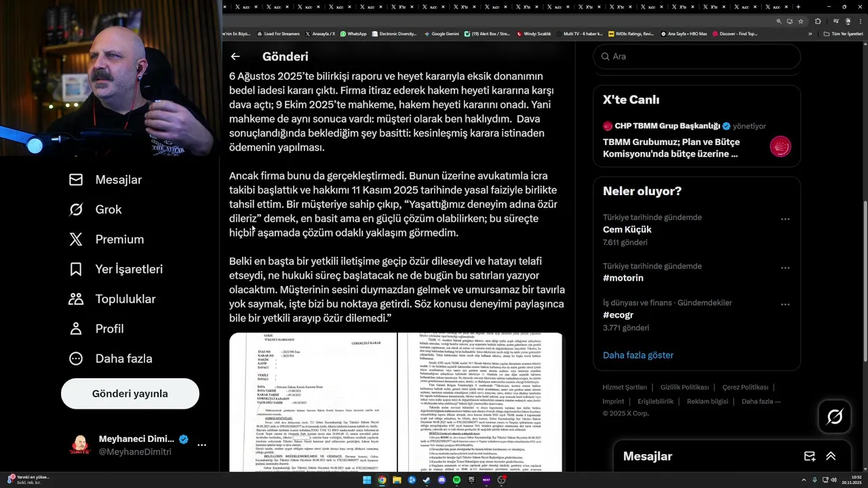
Task: Open right court document image
Action: [x=481, y=402]
